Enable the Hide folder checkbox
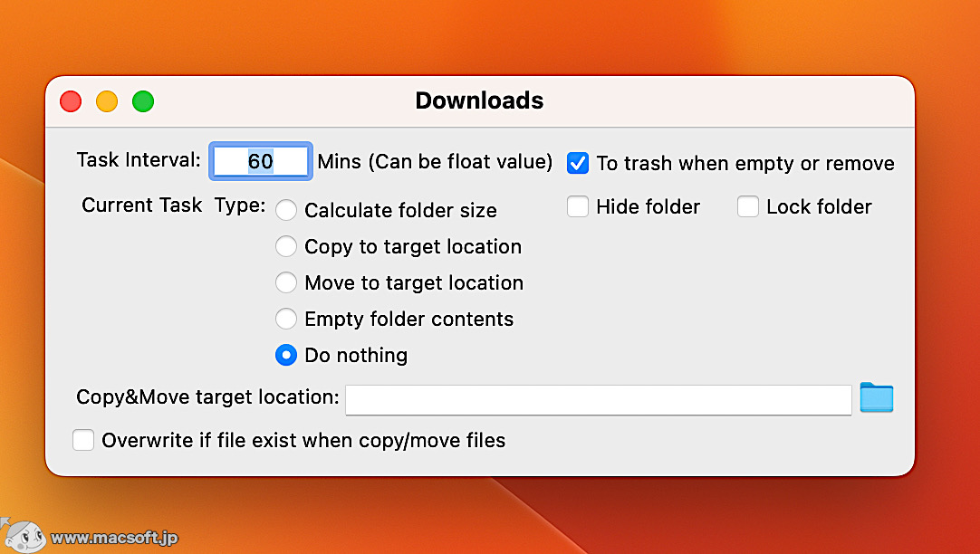Screen dimensions: 980x554 (x=578, y=206)
